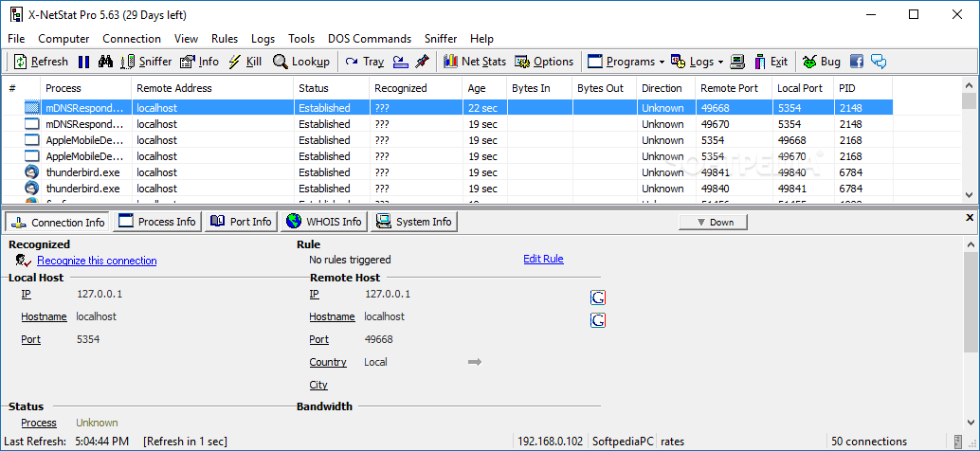The height and width of the screenshot is (451, 980).
Task: Open the DOS Commands menu
Action: point(370,39)
